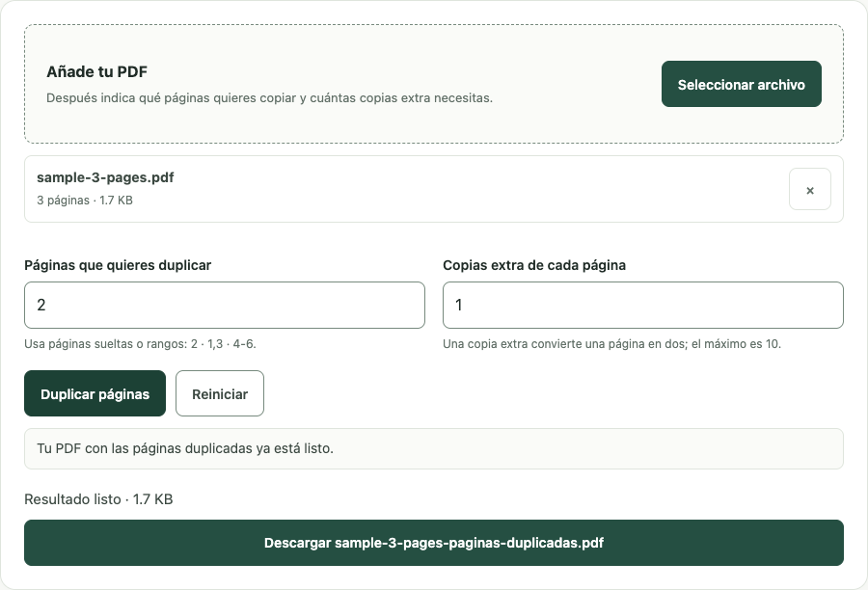Screen dimensions: 868x590
Task: Focus the Copias extra de cada página field
Action: pyautogui.click(x=643, y=305)
